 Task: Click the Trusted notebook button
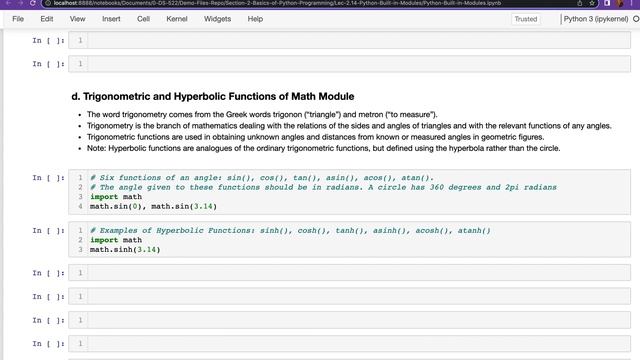click(526, 19)
